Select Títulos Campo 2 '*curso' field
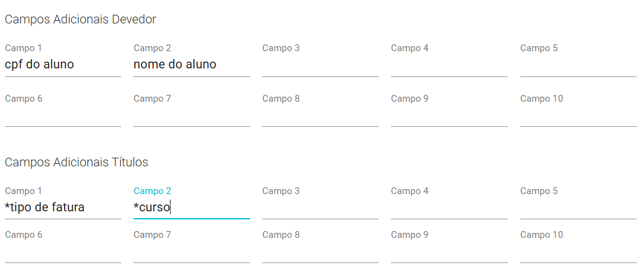644x268 pixels. click(192, 207)
